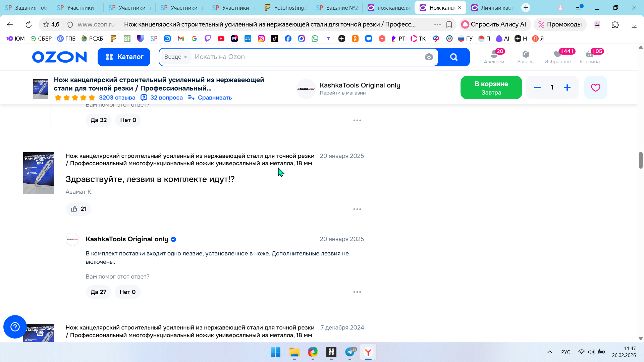Screen dimensions: 644x362
Task: Show hidden system tray icons chevron
Action: (x=549, y=352)
